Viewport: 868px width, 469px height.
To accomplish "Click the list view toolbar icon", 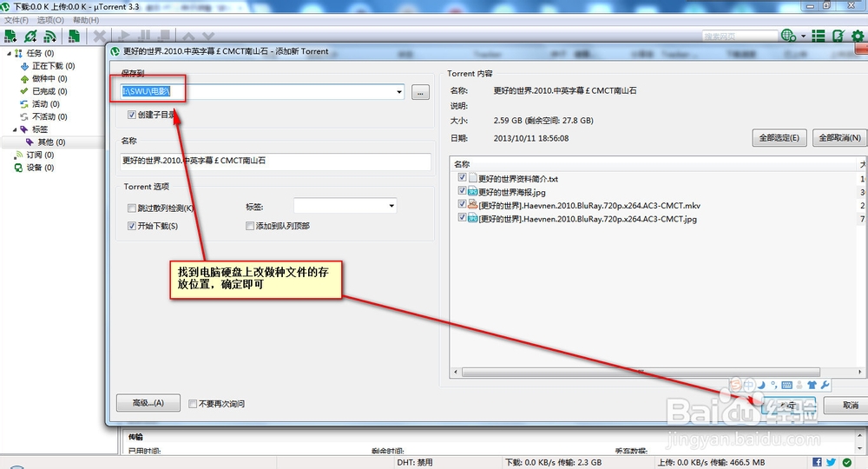I will point(819,36).
